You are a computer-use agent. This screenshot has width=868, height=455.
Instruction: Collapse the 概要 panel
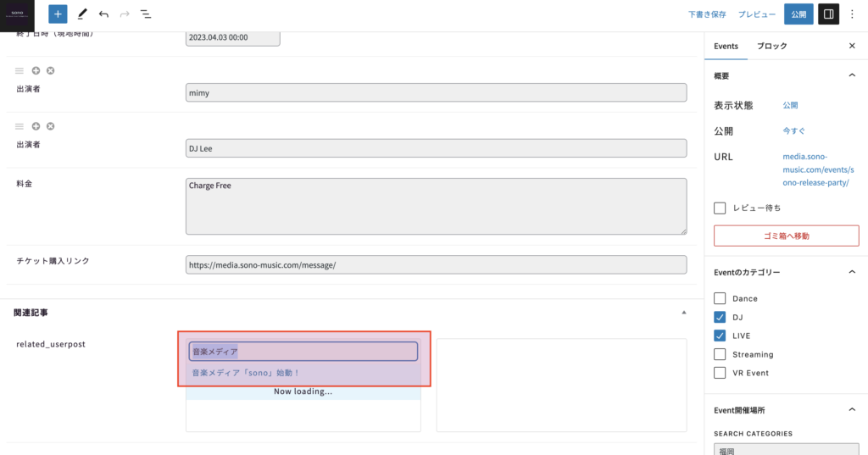coord(852,75)
